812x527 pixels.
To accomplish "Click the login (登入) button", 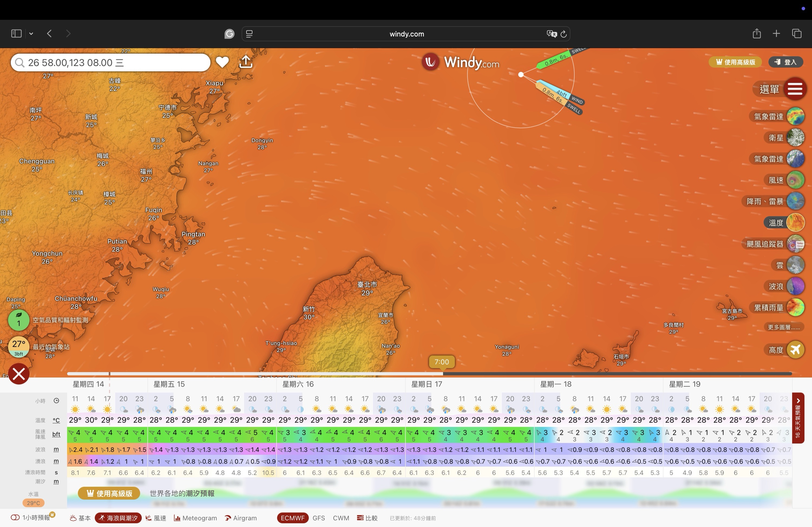I will [785, 62].
